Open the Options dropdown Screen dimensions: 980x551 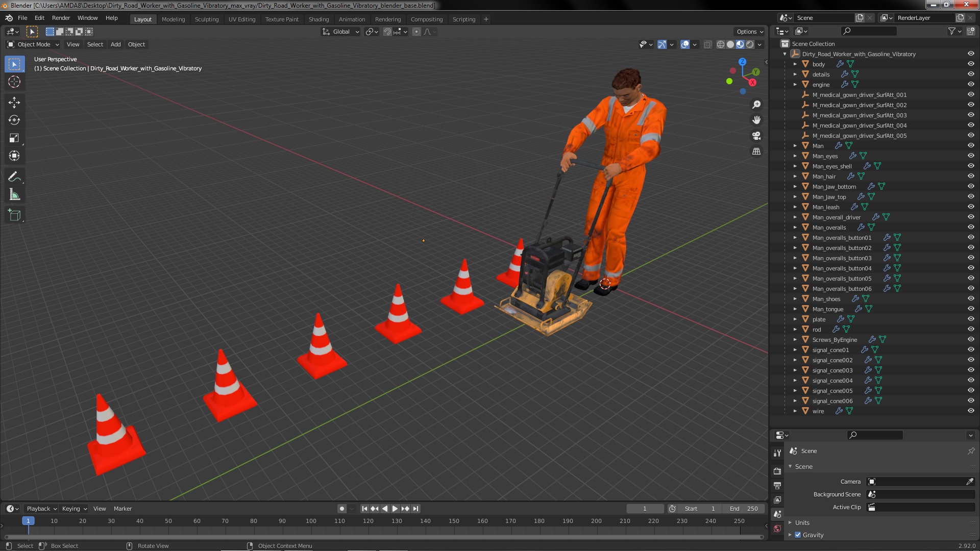tap(750, 32)
